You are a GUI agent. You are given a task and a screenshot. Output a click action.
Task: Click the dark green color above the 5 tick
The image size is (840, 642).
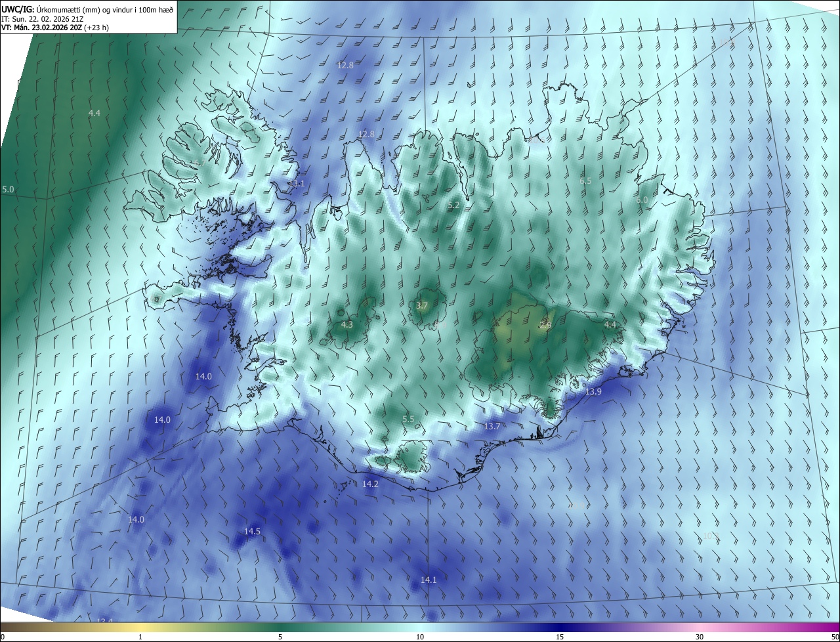280,627
